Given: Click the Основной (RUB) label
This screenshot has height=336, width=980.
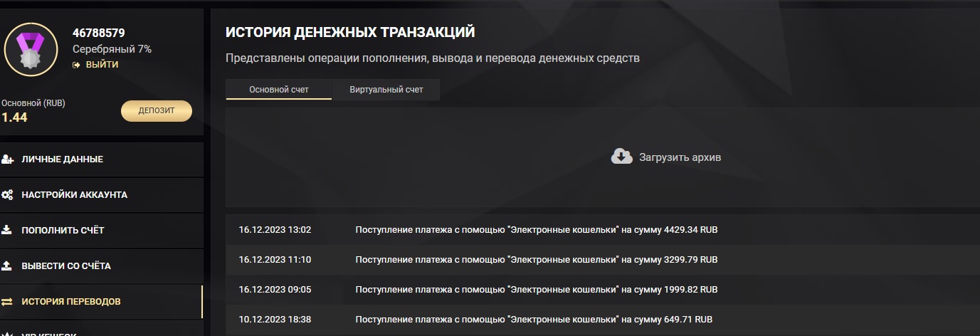Looking at the screenshot, I should [33, 103].
